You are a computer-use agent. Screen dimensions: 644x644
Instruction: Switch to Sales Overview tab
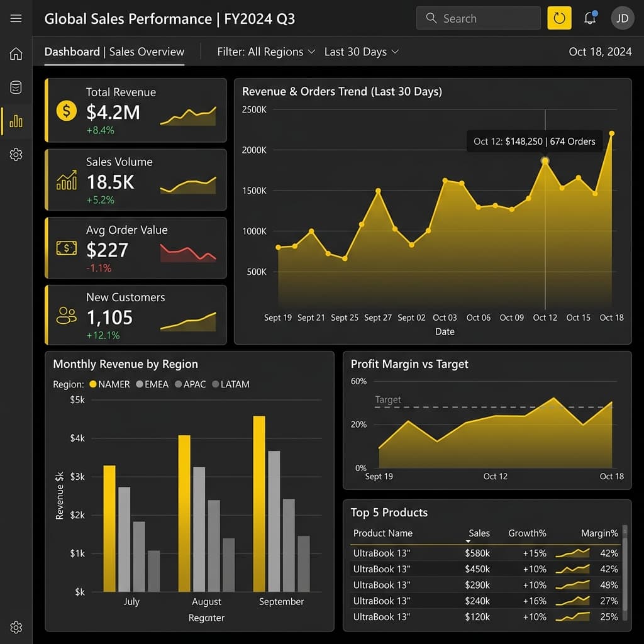[x=147, y=52]
